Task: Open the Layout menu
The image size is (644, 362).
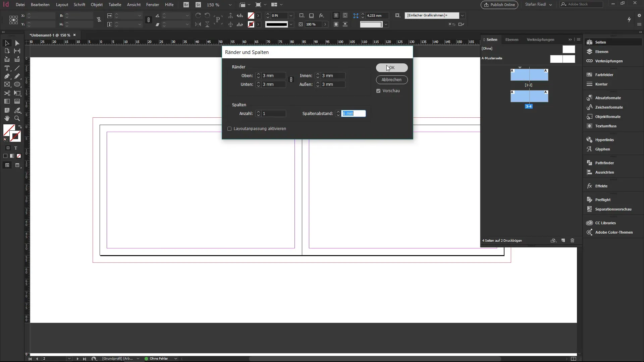Action: (x=62, y=5)
